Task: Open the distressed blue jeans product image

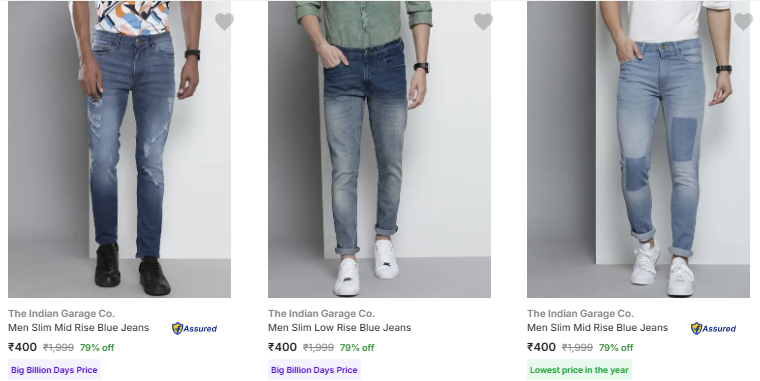Action: 119,149
